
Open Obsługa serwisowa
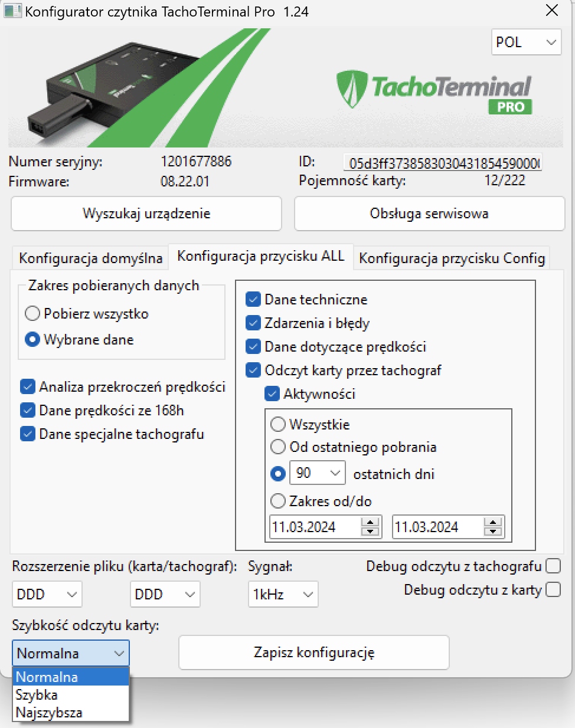pyautogui.click(x=429, y=214)
